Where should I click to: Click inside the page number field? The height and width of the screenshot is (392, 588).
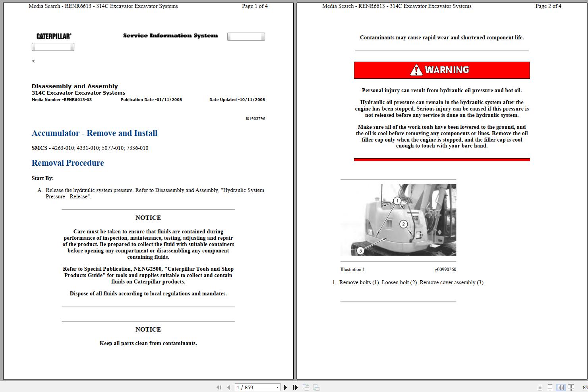tap(250, 387)
